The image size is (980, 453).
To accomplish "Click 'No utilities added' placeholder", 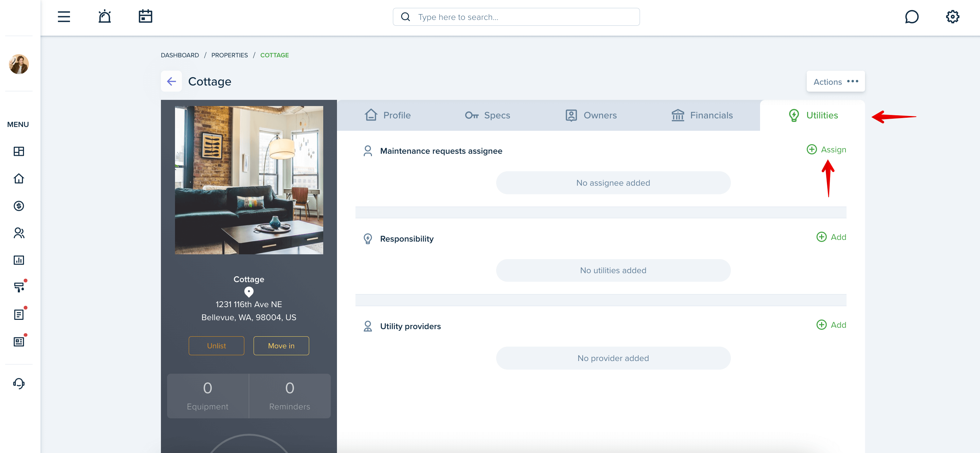I will pos(613,270).
